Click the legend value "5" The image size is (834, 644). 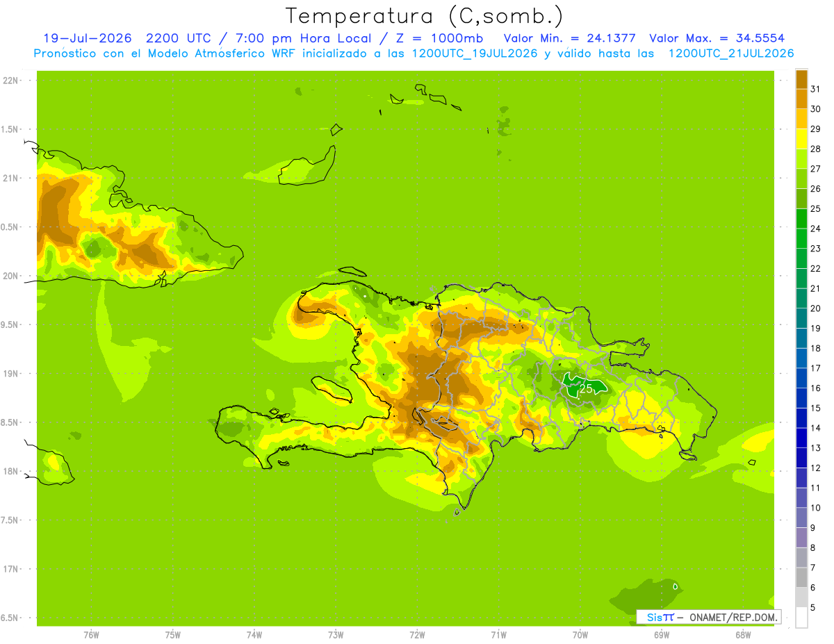click(813, 607)
